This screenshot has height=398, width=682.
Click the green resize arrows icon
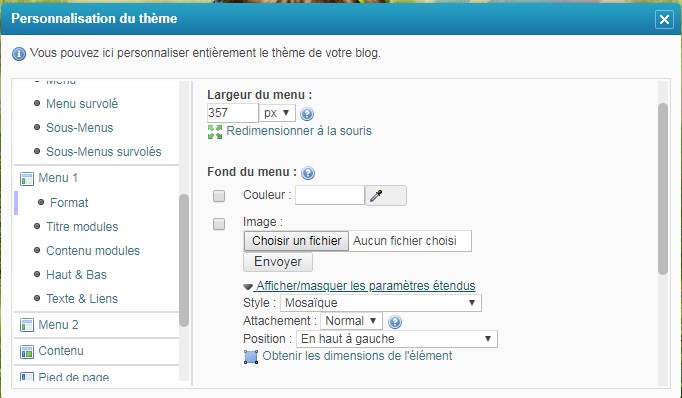tap(215, 132)
